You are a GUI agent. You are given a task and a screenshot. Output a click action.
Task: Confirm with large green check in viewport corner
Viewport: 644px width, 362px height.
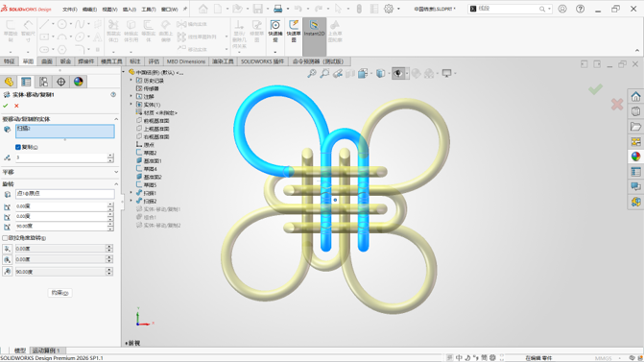[x=596, y=89]
